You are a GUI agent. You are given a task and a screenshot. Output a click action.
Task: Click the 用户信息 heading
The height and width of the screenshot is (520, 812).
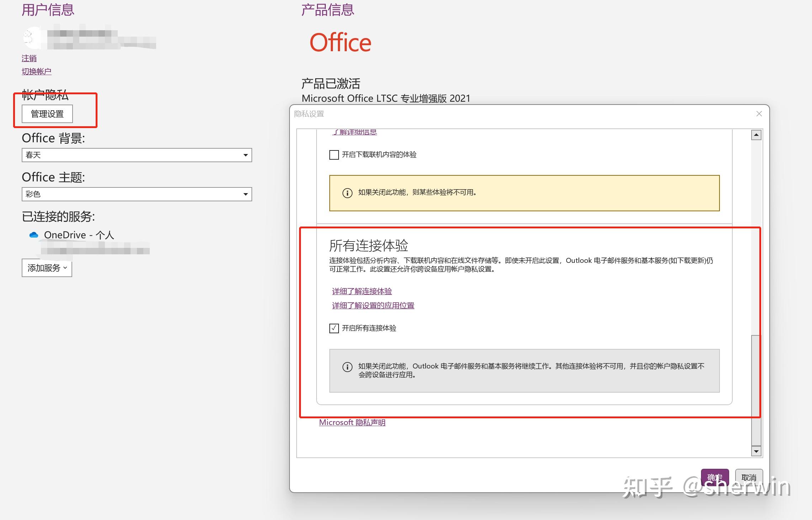click(x=48, y=10)
